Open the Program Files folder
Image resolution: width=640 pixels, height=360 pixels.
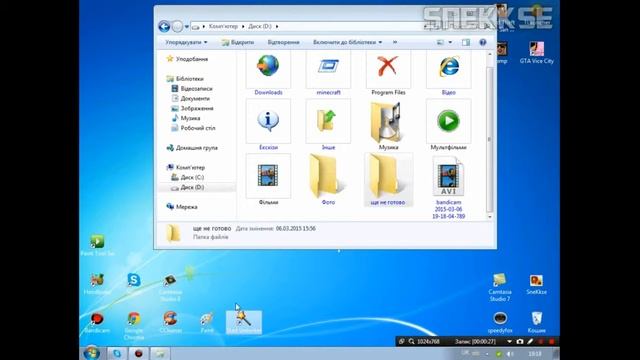[388, 73]
